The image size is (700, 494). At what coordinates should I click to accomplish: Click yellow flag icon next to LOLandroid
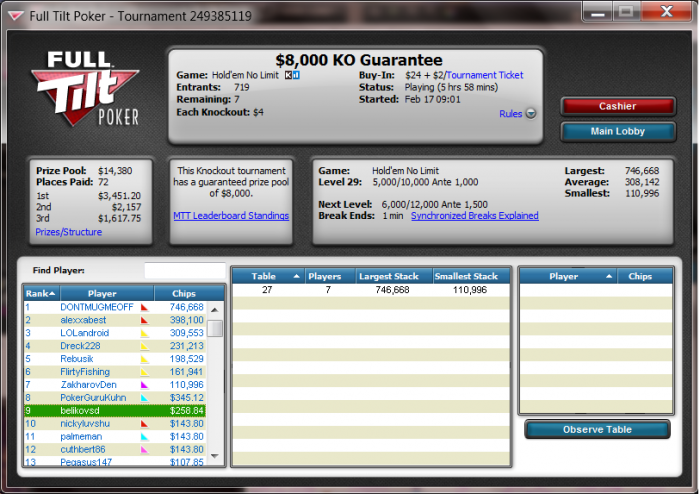pos(144,333)
